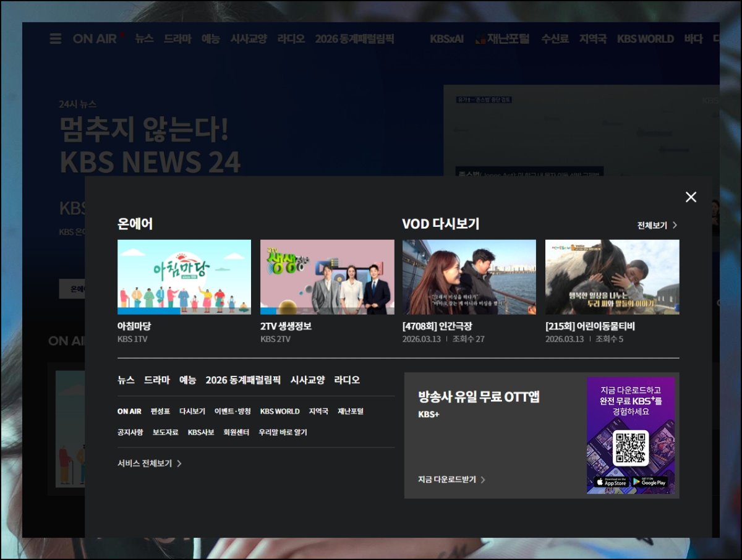Open 바다 in the top header
This screenshot has width=742, height=560.
[x=693, y=38]
